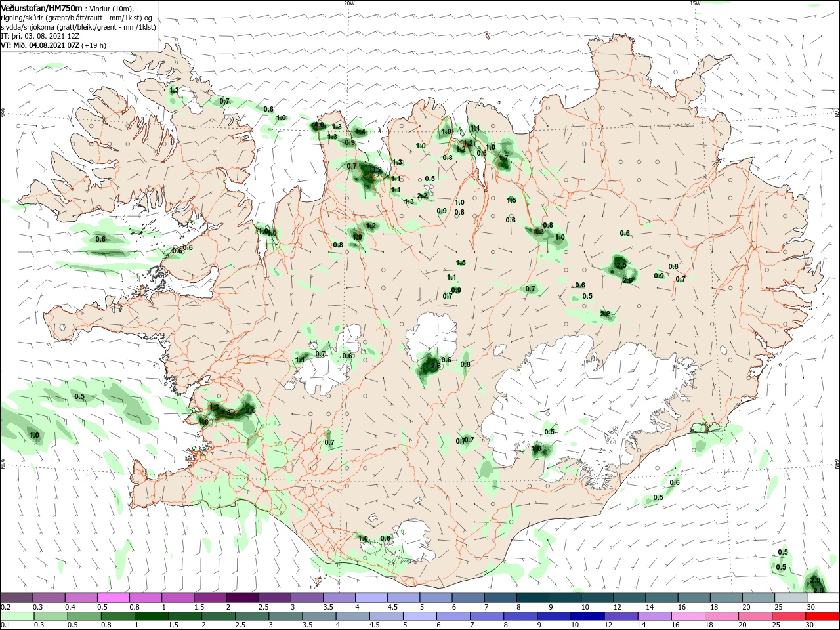This screenshot has height=630, width=840.
Task: Click the '0.1' label on the rain scale
Action: (6, 625)
